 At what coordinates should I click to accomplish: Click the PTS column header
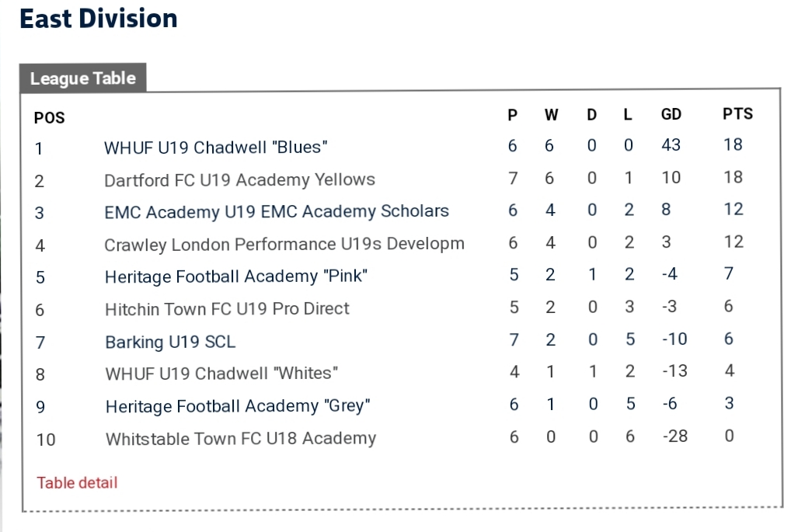[x=737, y=114]
